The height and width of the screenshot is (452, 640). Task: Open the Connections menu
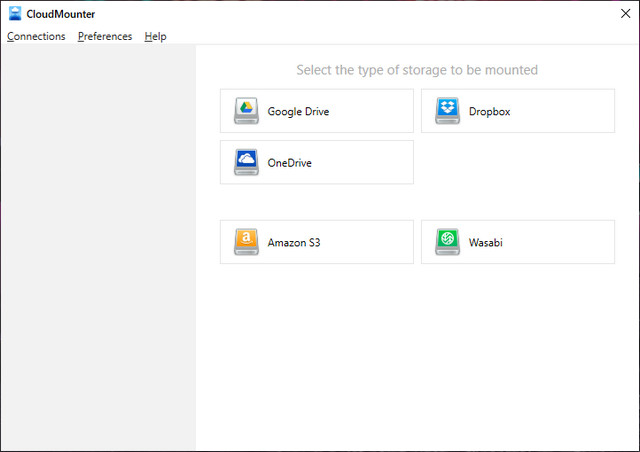pyautogui.click(x=36, y=36)
